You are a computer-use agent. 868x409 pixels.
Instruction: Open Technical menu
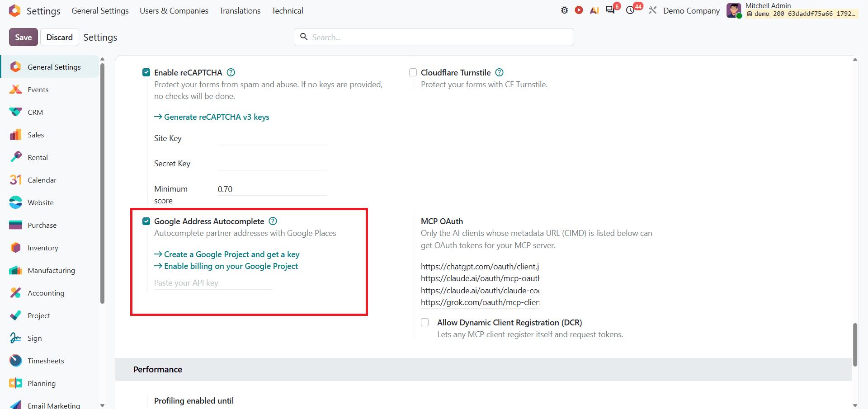coord(287,10)
